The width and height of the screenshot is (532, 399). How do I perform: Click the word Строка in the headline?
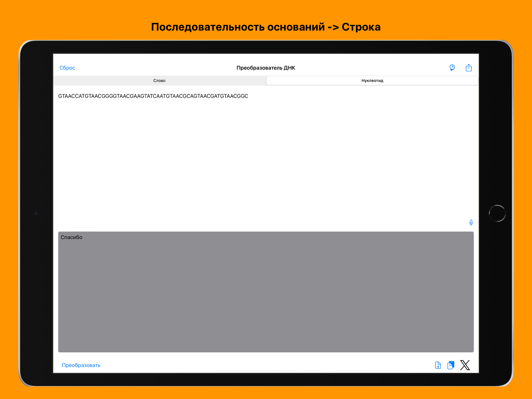pyautogui.click(x=361, y=27)
